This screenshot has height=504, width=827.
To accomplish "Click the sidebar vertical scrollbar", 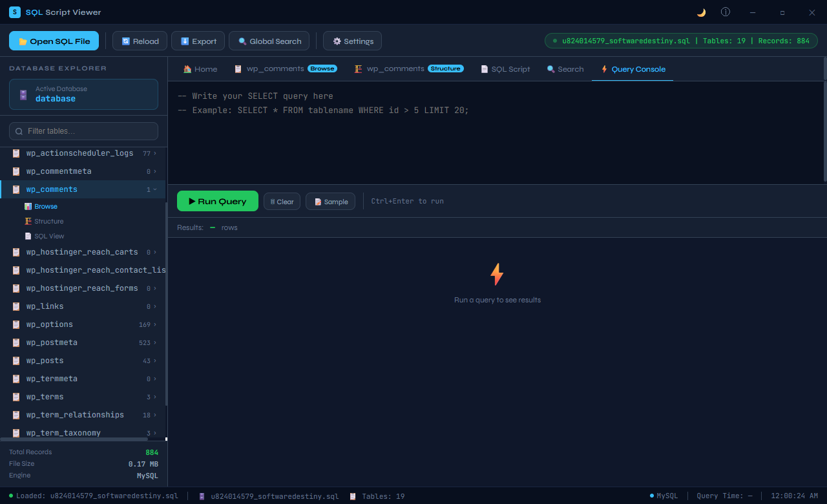I will (x=166, y=304).
